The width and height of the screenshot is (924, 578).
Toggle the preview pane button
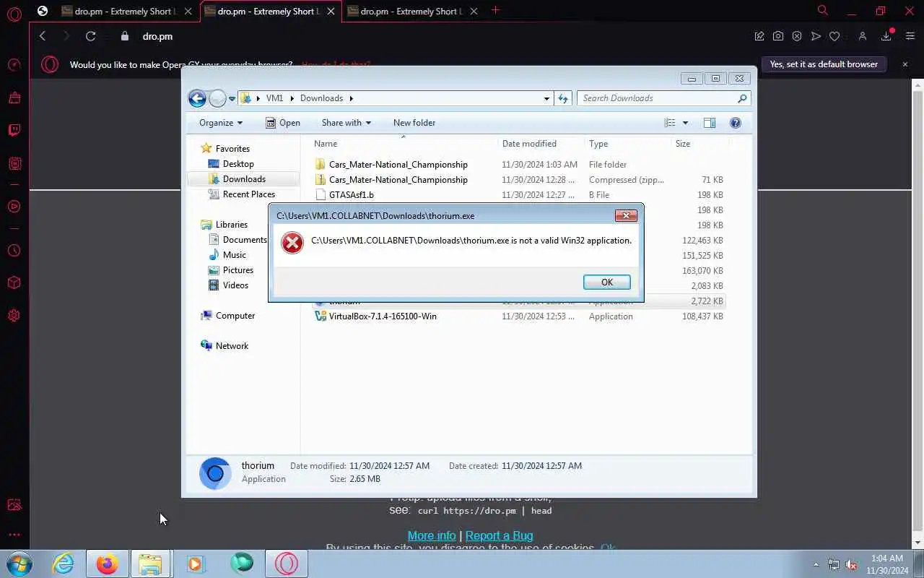710,123
